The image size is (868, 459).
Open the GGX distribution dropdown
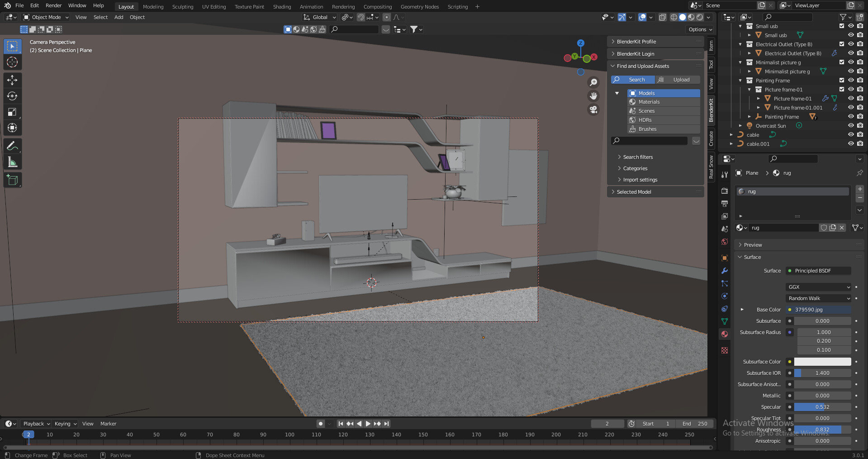pyautogui.click(x=819, y=287)
